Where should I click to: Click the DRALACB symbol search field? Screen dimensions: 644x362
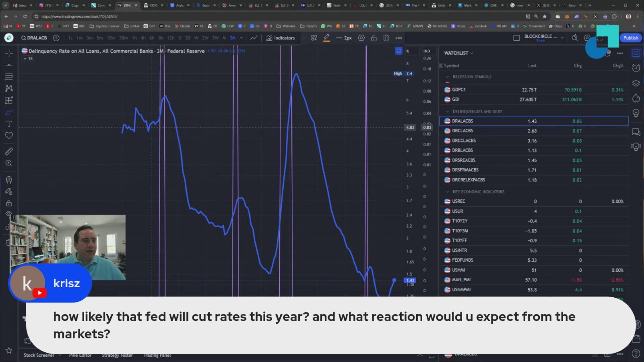pyautogui.click(x=34, y=38)
